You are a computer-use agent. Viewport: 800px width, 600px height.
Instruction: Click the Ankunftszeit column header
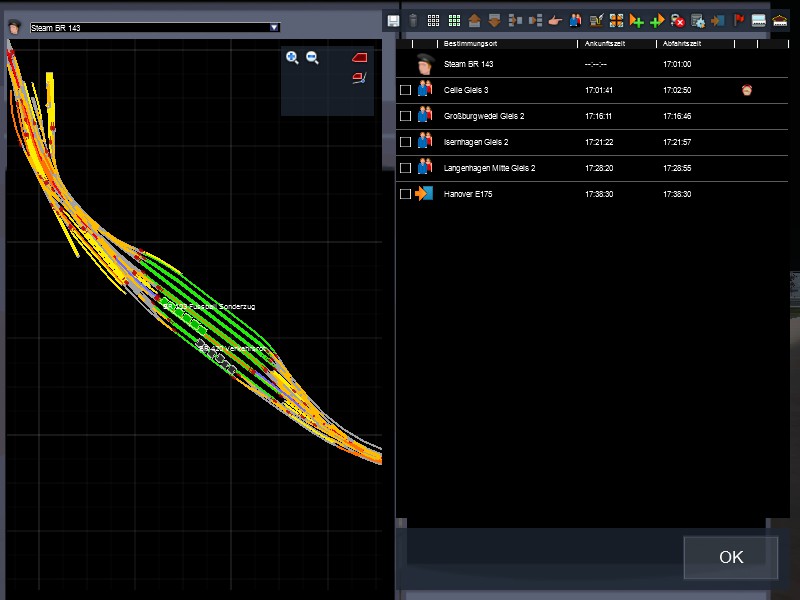[604, 45]
